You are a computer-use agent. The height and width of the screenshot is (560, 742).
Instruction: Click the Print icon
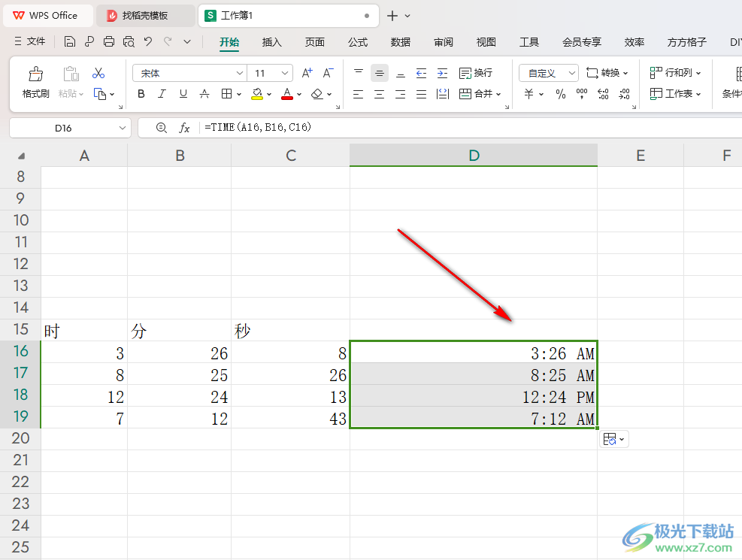click(x=109, y=42)
